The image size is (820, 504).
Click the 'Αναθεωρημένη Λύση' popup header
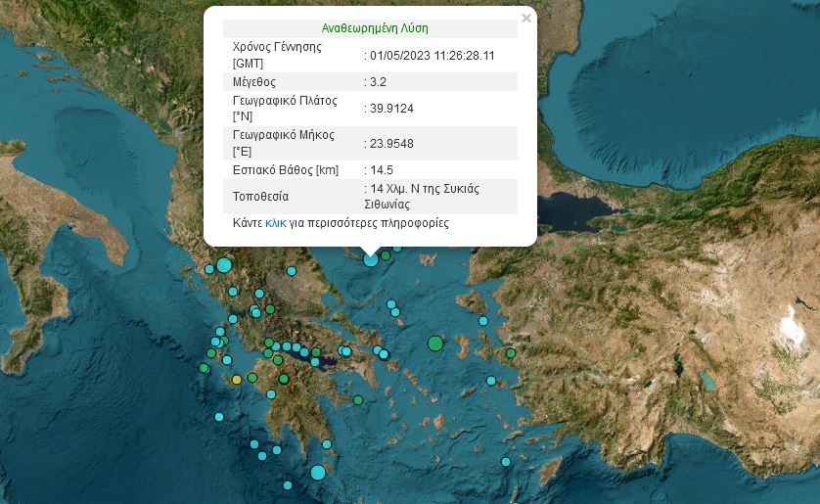point(375,28)
